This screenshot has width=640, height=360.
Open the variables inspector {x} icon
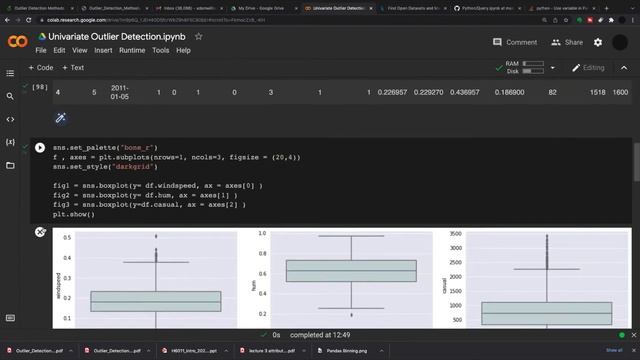tap(10, 142)
